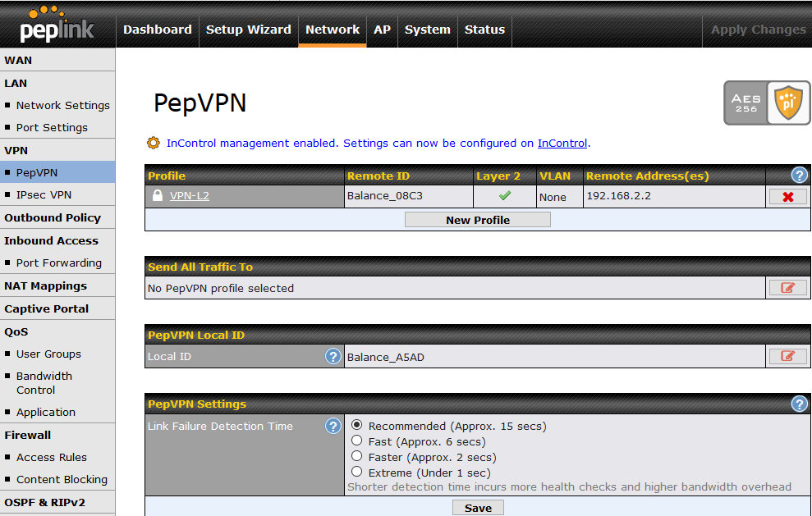The width and height of the screenshot is (812, 516).
Task: Click remote address 192.168.2.2
Action: point(618,195)
